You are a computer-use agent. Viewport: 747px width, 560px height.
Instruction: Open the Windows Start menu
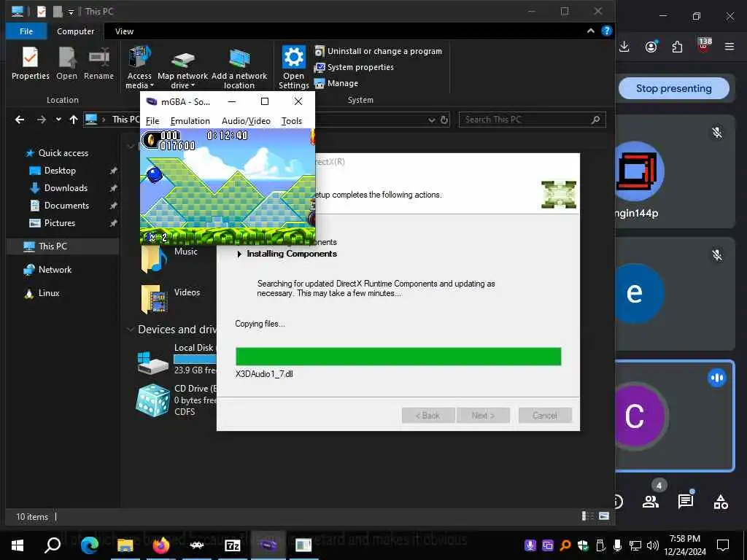(x=18, y=545)
